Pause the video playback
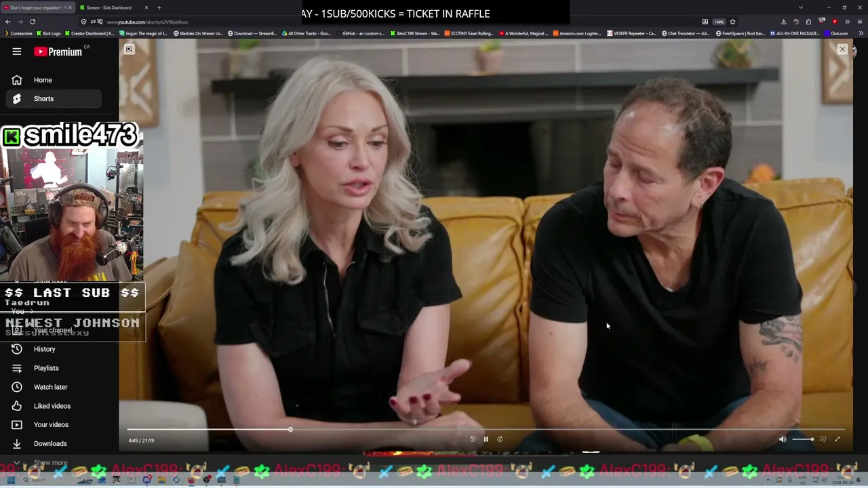 click(486, 439)
